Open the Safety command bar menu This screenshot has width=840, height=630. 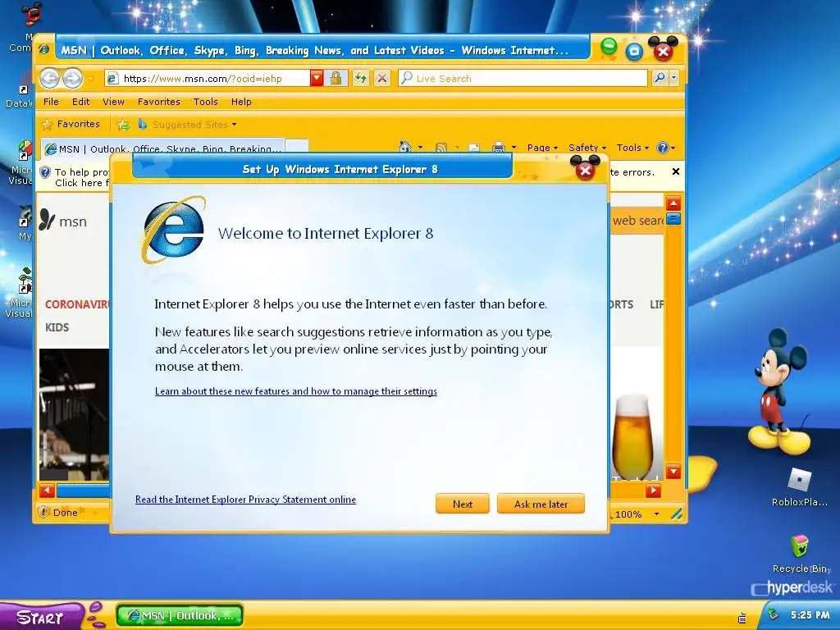pyautogui.click(x=587, y=148)
